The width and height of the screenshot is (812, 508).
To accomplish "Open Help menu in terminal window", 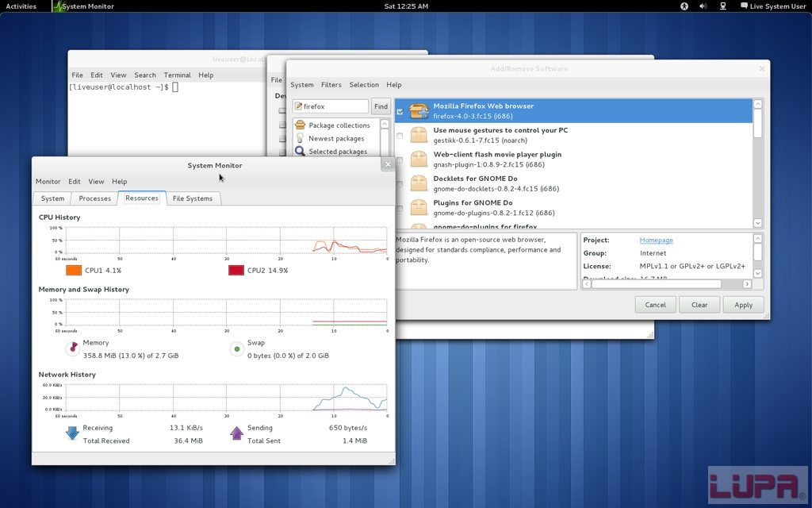I will pos(205,75).
